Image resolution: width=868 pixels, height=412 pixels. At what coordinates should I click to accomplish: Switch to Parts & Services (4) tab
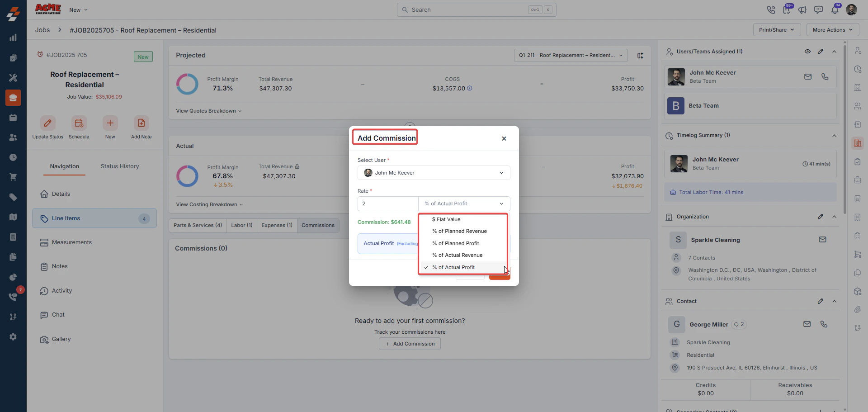tap(198, 225)
